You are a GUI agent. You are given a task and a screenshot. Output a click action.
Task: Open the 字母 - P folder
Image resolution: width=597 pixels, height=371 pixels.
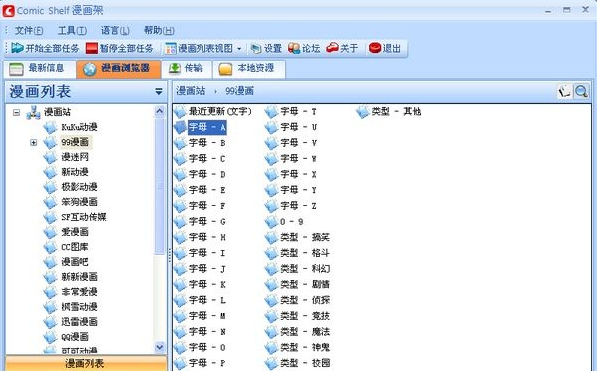[200, 363]
